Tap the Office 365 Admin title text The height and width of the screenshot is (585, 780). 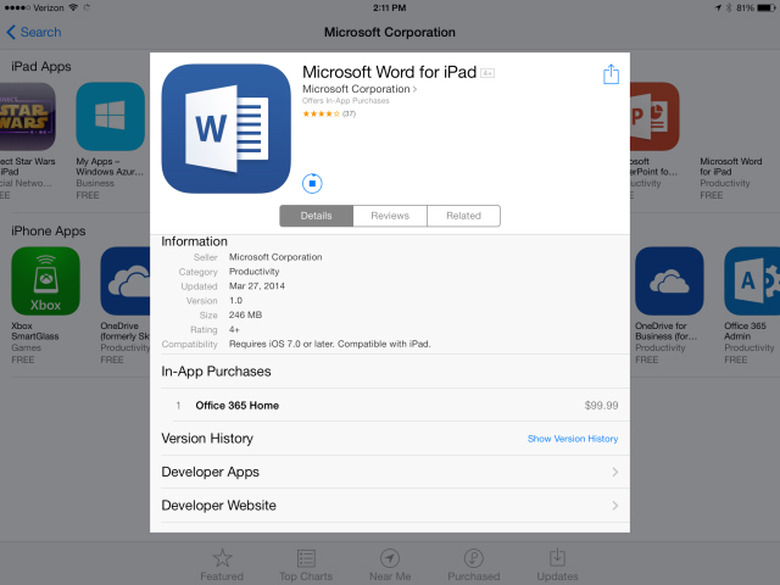[x=745, y=331]
